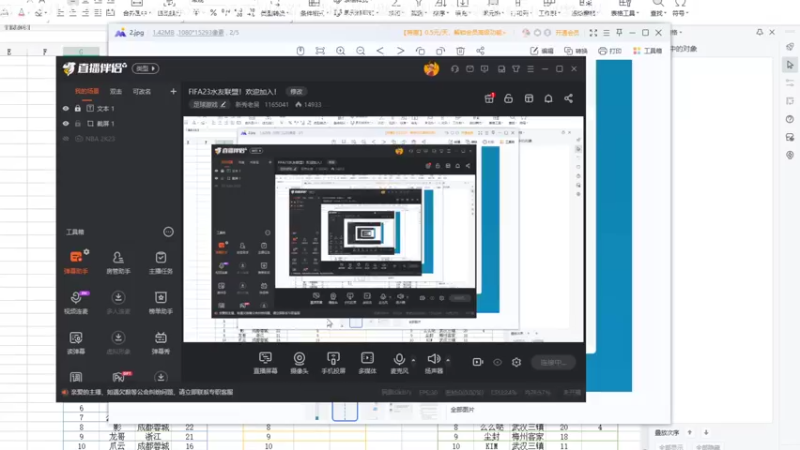Viewport: 800px width, 450px height.
Task: Expand the 类型 selector next to logo
Action: click(x=145, y=68)
